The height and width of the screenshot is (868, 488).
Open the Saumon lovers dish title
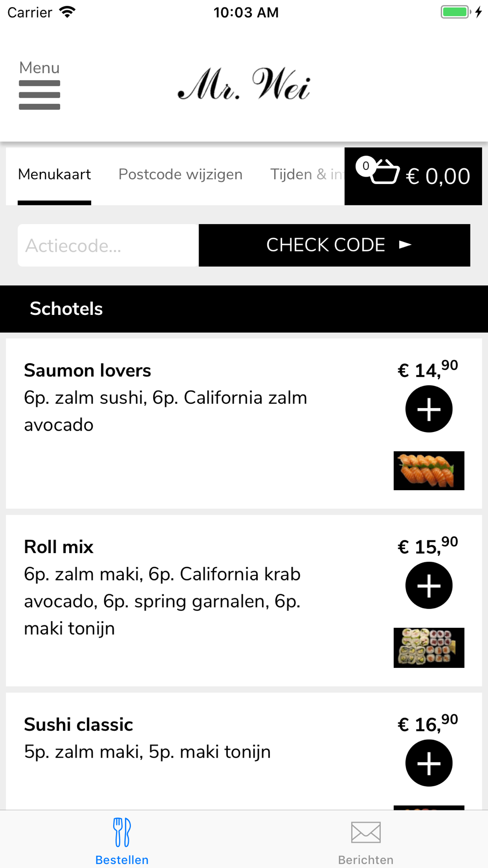click(87, 371)
